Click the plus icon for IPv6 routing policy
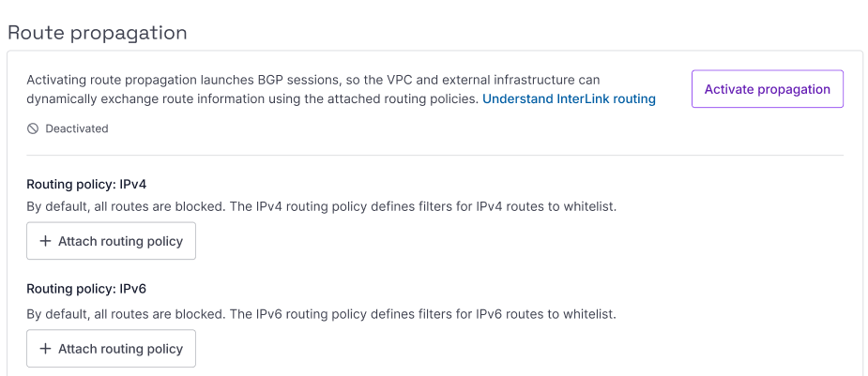 [x=45, y=349]
